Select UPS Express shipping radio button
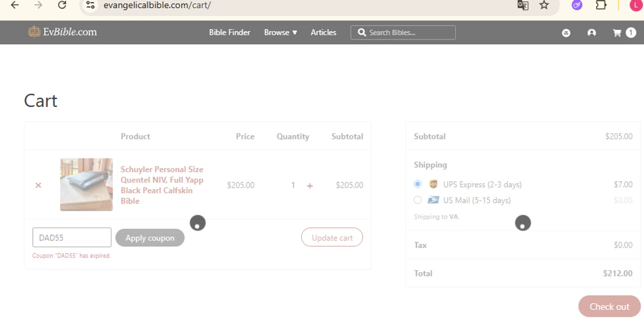The image size is (644, 332). click(418, 184)
